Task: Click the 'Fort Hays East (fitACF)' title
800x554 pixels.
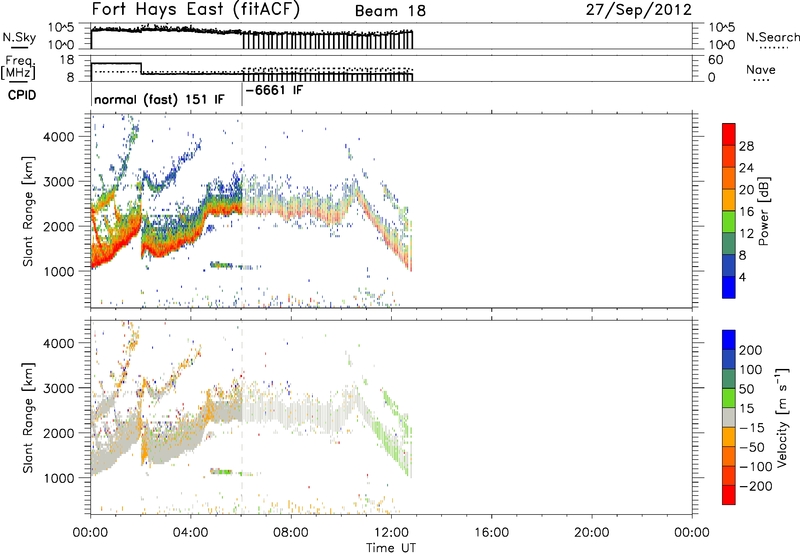Action: pos(195,9)
